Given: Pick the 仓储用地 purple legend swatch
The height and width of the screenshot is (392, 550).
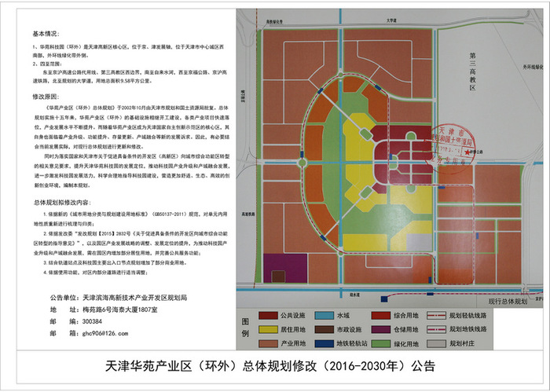Looking at the screenshot, I should (x=381, y=329).
